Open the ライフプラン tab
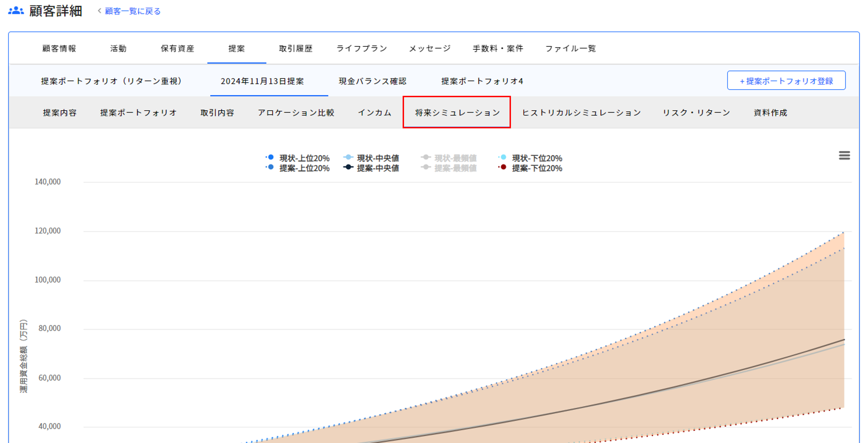Image resolution: width=868 pixels, height=443 pixels. pos(362,48)
